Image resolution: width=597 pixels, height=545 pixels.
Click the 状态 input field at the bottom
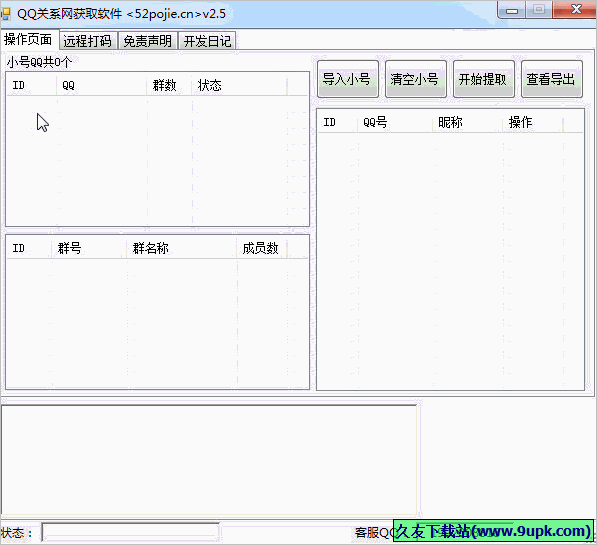[x=131, y=532]
